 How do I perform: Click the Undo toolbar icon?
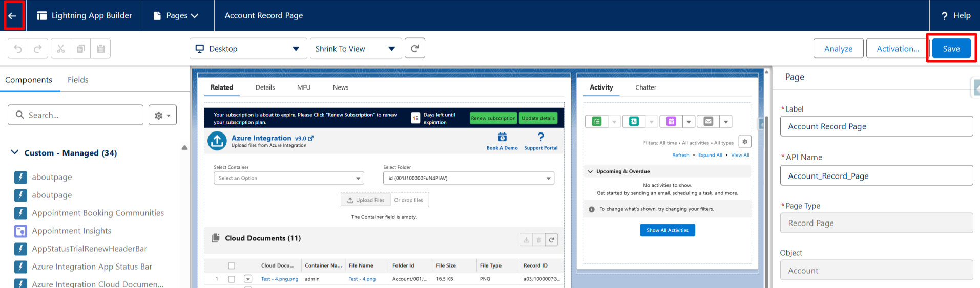coord(18,49)
